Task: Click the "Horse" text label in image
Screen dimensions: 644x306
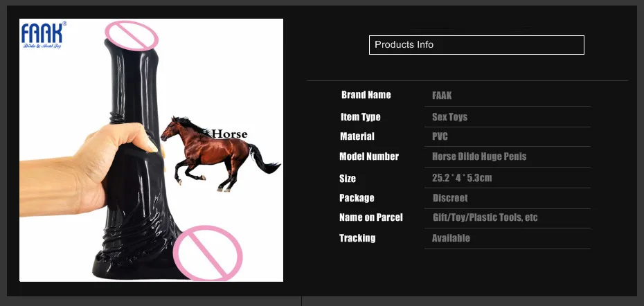Action: 230,134
